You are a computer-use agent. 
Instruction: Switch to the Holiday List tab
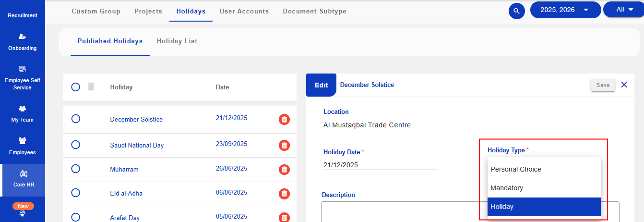(x=177, y=41)
